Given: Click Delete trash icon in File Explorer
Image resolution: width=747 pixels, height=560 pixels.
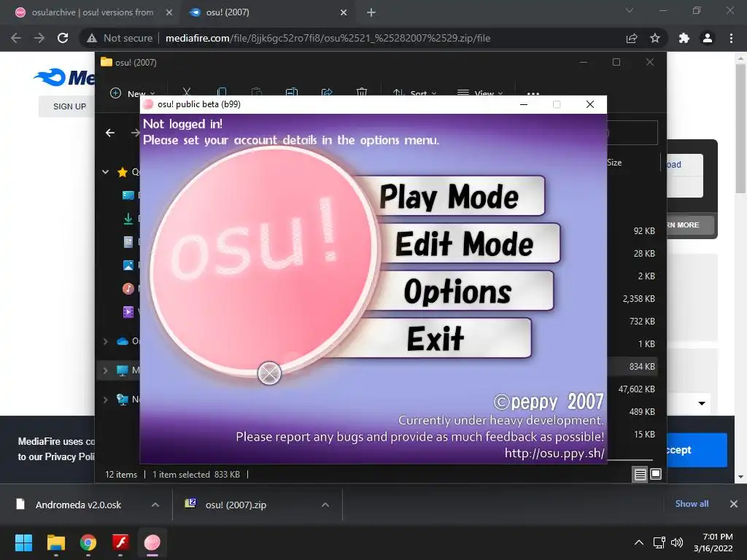Looking at the screenshot, I should point(362,93).
